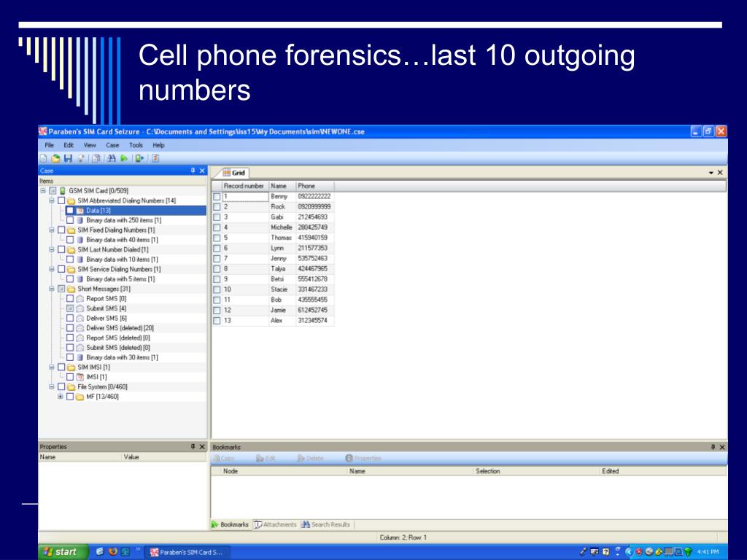
Task: Click the pin icon of Bookmarks panel
Action: (x=713, y=447)
